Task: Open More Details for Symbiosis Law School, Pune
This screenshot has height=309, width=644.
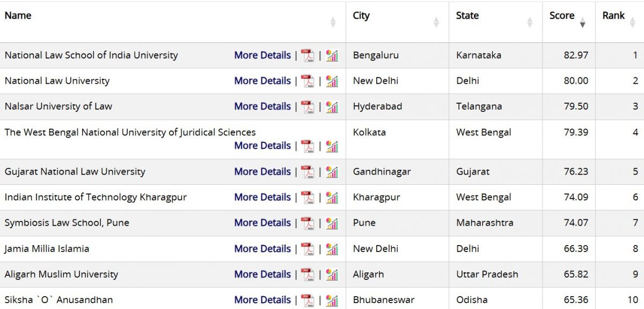Action: [262, 222]
